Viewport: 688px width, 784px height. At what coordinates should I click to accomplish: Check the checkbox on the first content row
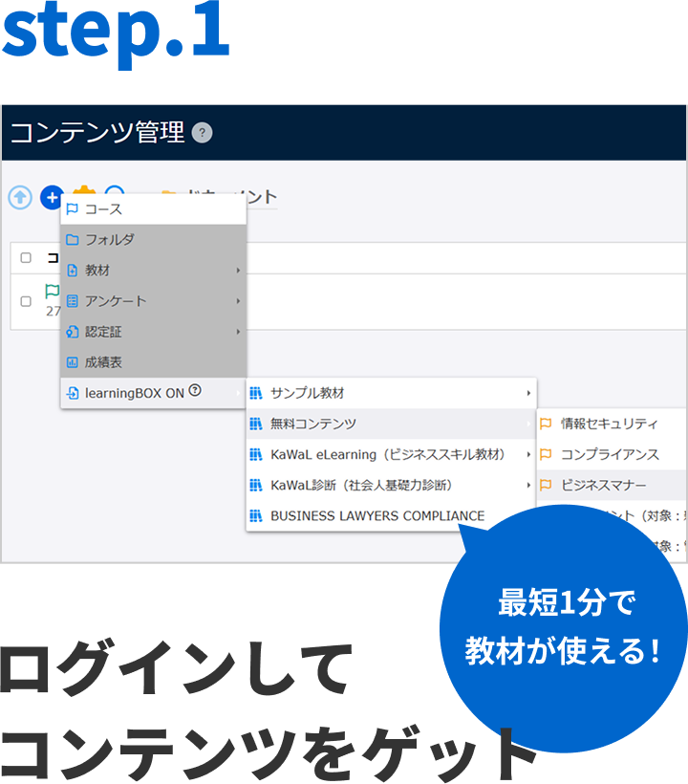[26, 301]
